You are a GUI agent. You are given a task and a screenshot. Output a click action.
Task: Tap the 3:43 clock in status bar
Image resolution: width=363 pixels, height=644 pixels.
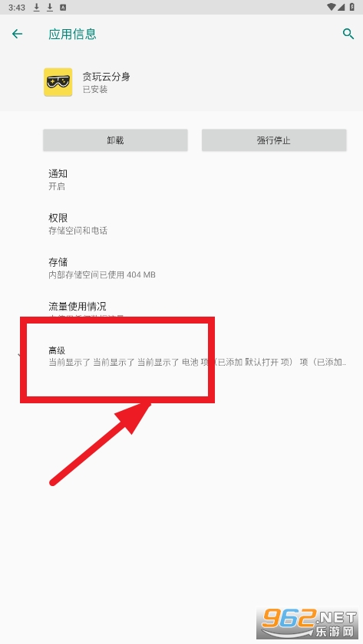click(x=17, y=8)
